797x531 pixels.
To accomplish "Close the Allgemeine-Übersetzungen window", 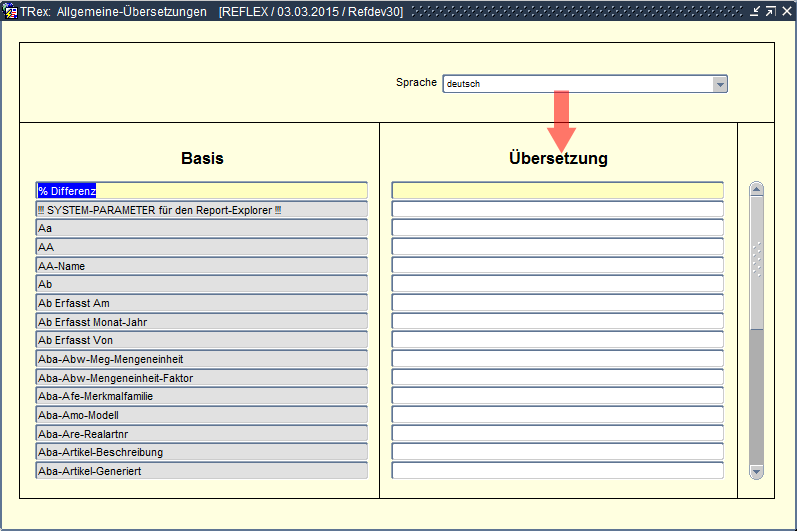I will pos(785,11).
